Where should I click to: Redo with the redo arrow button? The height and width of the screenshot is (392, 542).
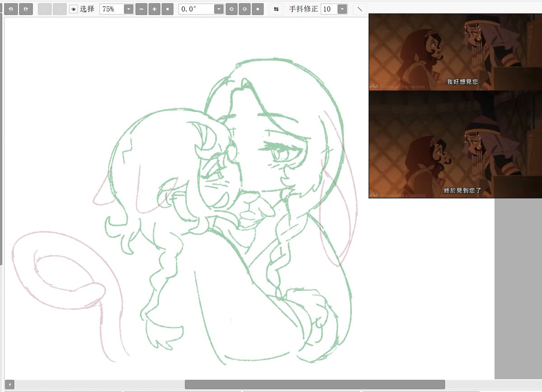point(26,9)
